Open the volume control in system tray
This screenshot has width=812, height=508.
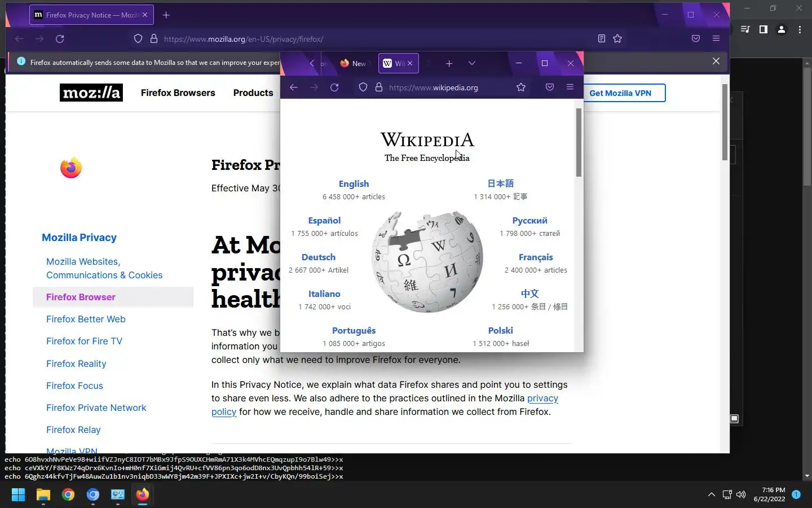(741, 495)
